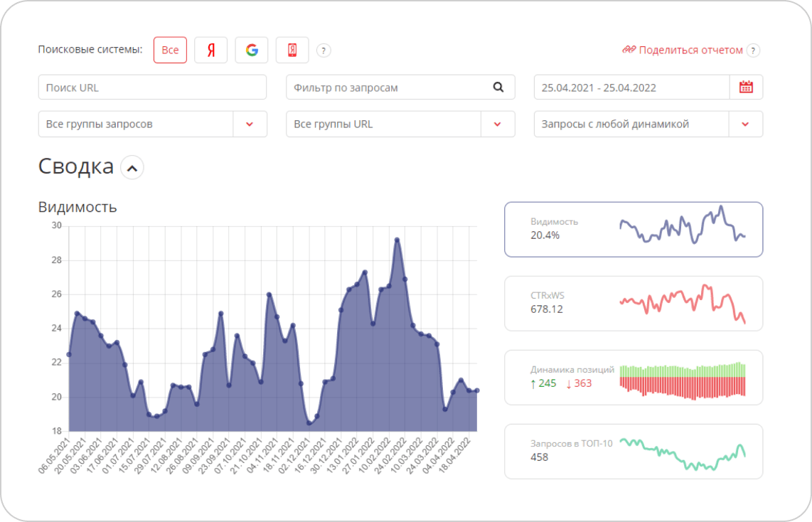Image resolution: width=812 pixels, height=522 pixels.
Task: Click the 18.04.2022 x-axis date label
Action: 454,456
